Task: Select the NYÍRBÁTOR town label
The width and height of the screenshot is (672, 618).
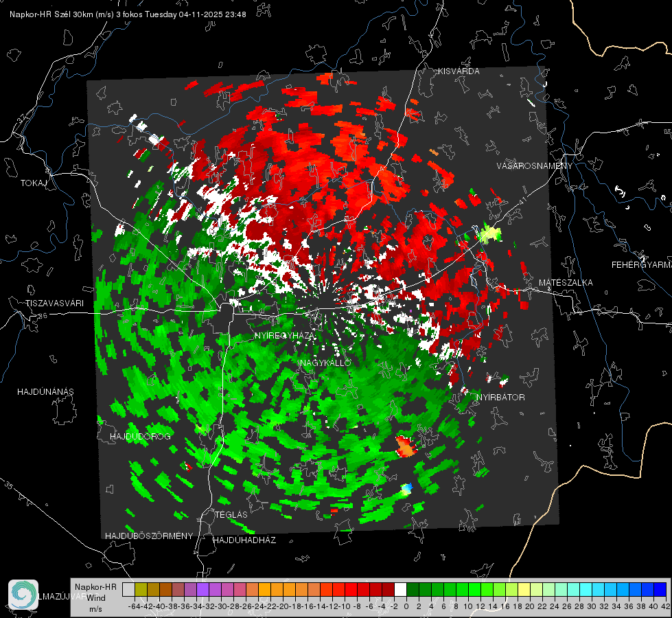Action: click(500, 398)
